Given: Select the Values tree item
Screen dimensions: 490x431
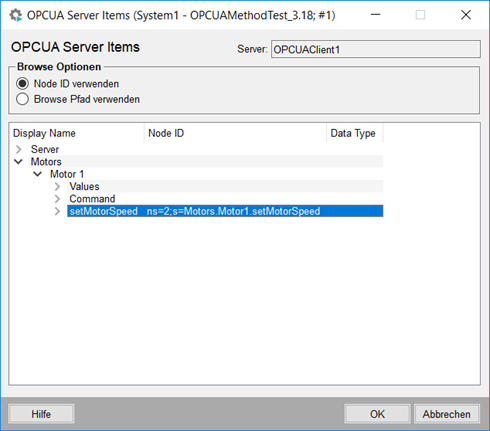Looking at the screenshot, I should click(84, 186).
